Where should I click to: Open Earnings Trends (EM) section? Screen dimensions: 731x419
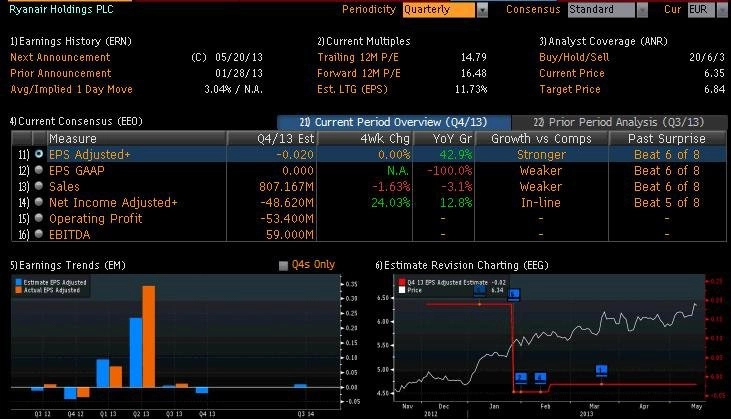click(68, 265)
